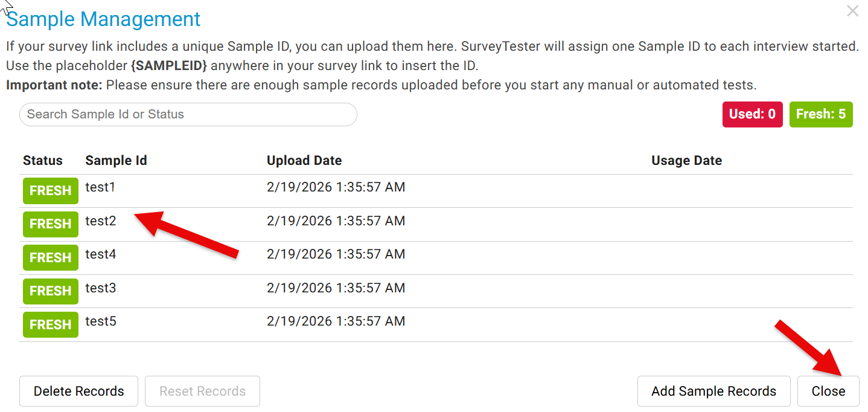Image resolution: width=868 pixels, height=412 pixels.
Task: Click the red Used: 0 badge
Action: [752, 114]
